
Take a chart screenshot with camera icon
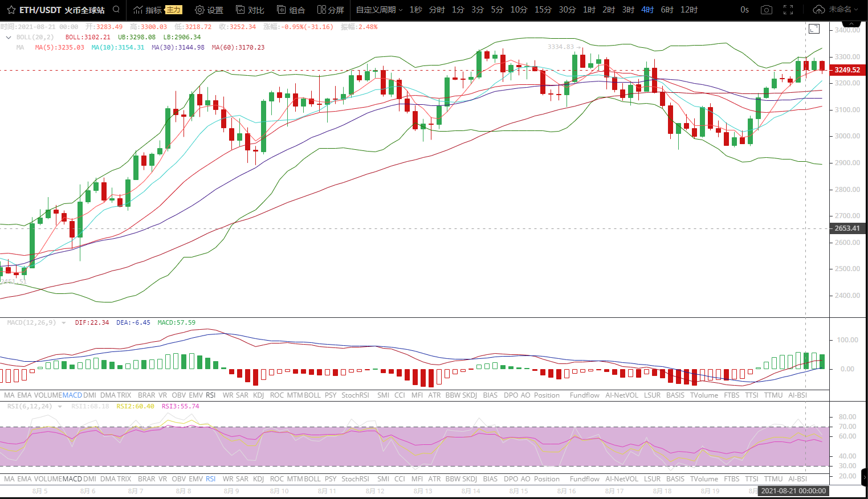click(767, 10)
